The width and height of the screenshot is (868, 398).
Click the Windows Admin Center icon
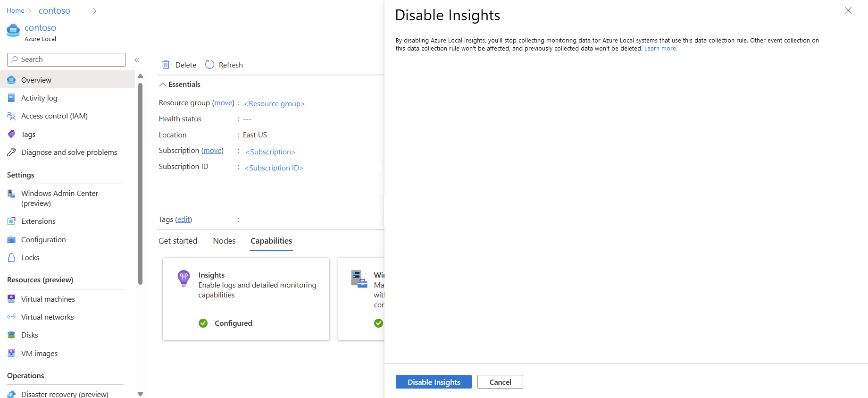tap(11, 194)
